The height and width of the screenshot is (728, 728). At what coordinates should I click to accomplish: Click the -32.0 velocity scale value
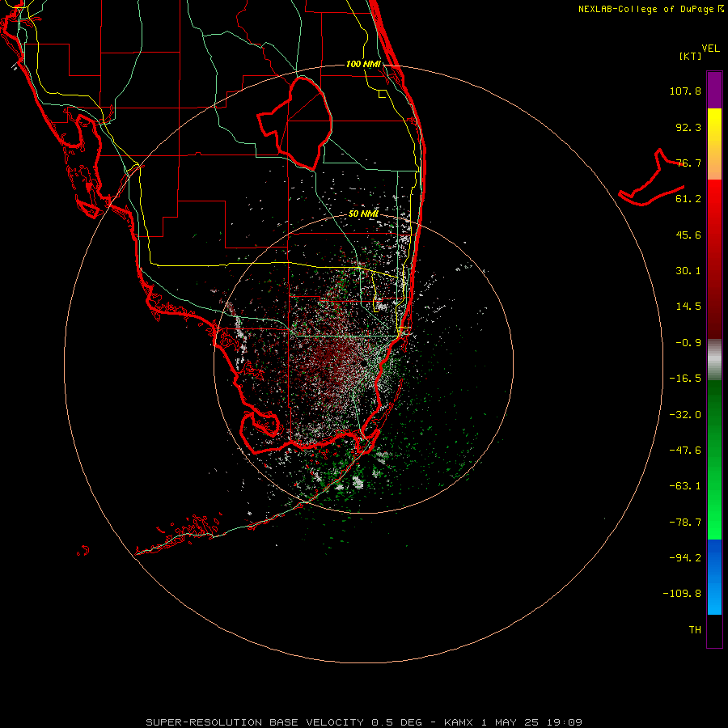click(685, 415)
